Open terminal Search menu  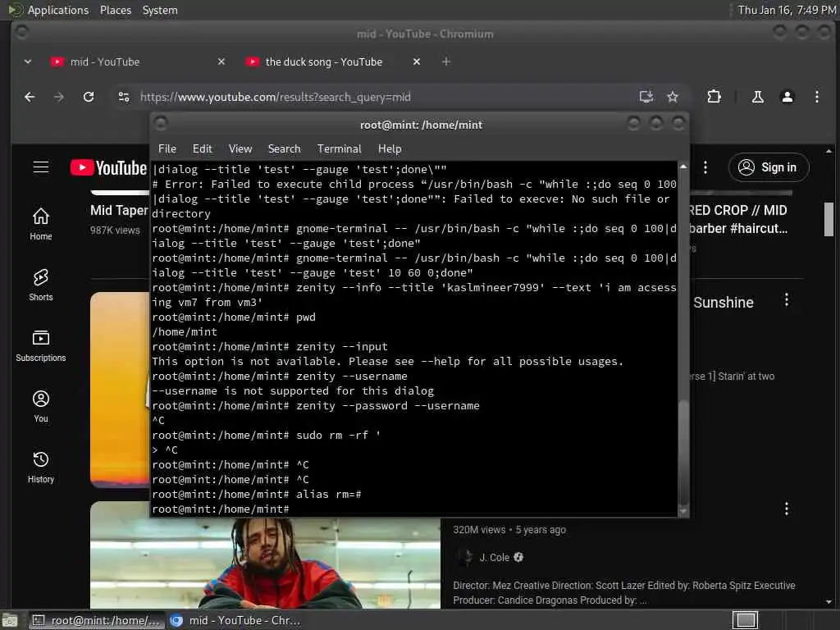pos(284,149)
